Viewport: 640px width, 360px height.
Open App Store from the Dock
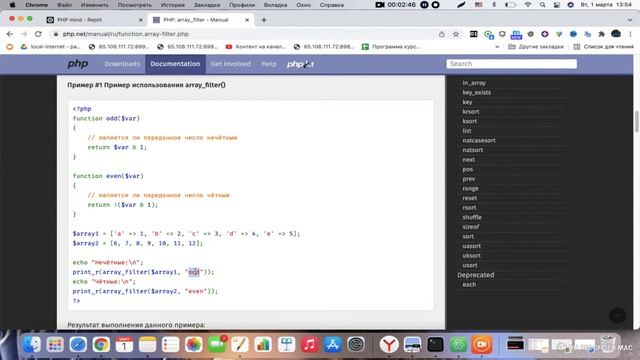333,345
